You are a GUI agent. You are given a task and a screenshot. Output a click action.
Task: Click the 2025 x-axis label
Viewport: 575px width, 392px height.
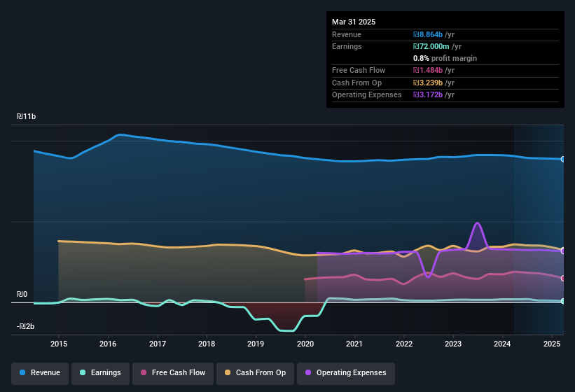coord(552,344)
